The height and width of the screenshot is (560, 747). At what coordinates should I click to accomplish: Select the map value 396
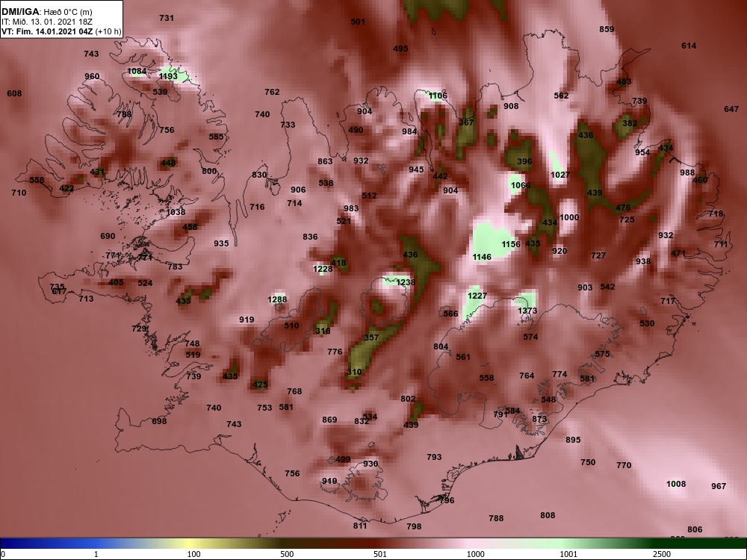coord(524,161)
